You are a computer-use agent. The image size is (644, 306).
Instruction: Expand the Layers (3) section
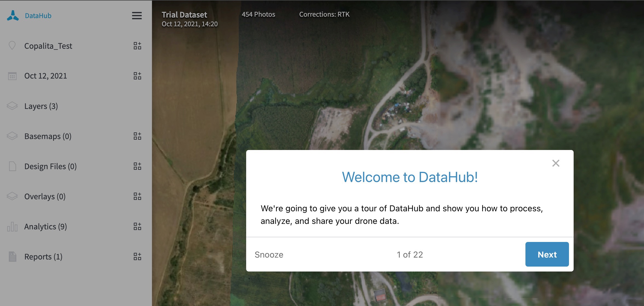pyautogui.click(x=41, y=106)
